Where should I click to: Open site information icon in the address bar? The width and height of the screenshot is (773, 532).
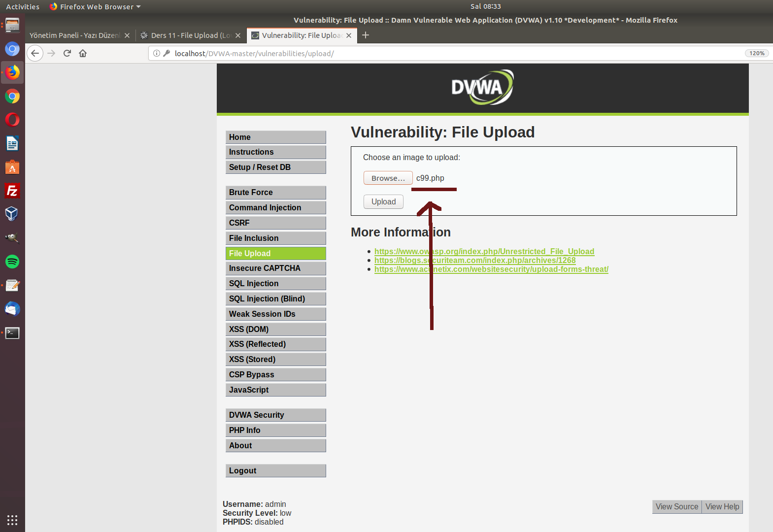(157, 53)
